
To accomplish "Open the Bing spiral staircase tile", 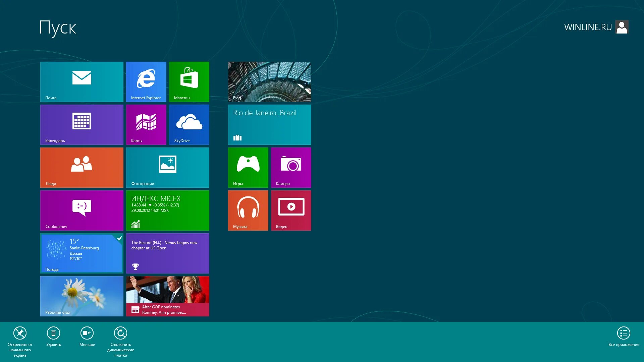I will (x=269, y=81).
